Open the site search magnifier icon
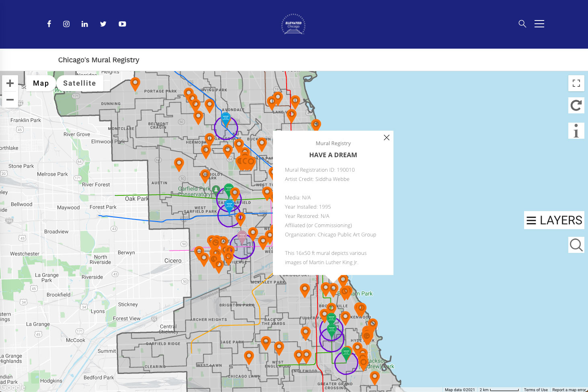 [x=522, y=24]
